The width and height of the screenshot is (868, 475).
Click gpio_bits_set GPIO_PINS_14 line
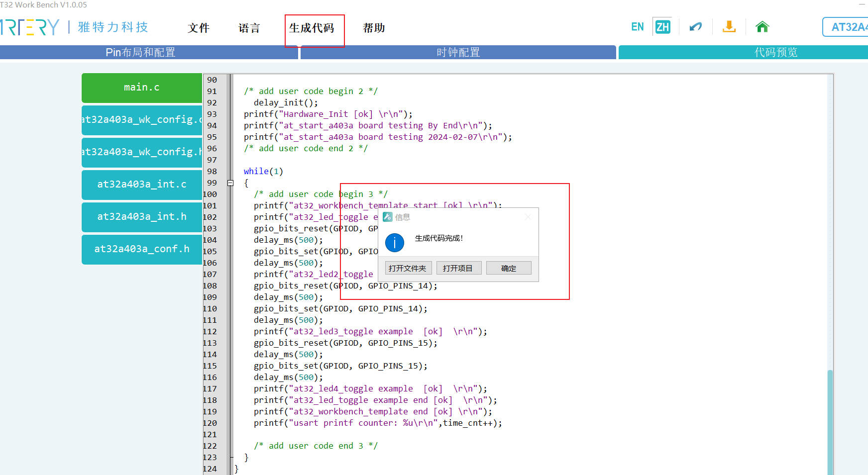tap(340, 308)
